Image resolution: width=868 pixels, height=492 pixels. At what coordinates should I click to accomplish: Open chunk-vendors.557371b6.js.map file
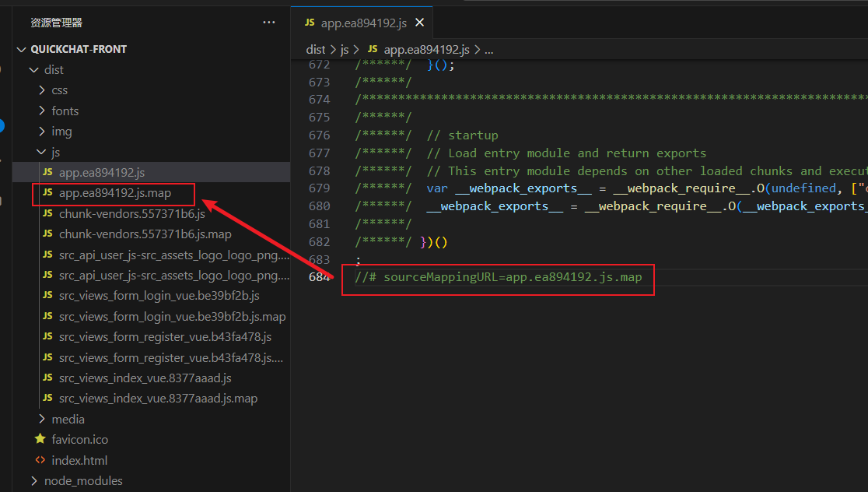145,234
